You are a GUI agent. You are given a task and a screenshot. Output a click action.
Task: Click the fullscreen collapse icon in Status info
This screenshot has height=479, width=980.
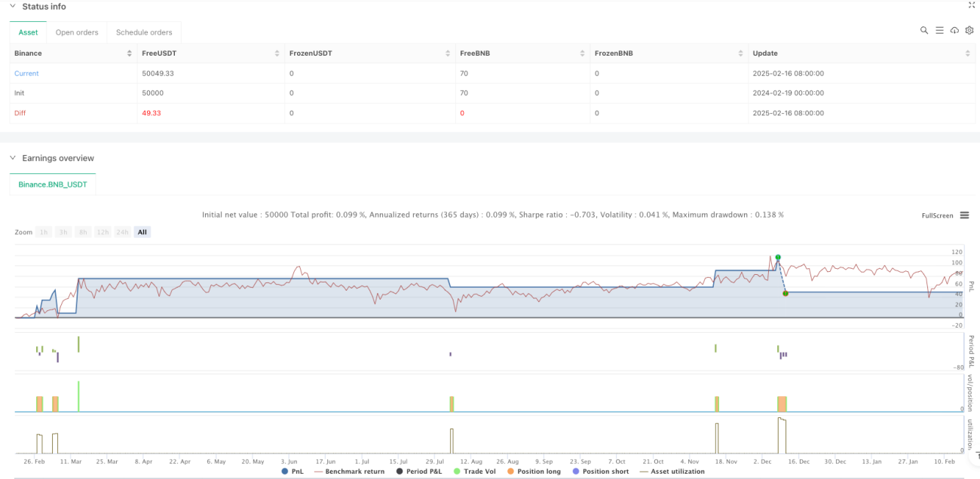click(971, 5)
